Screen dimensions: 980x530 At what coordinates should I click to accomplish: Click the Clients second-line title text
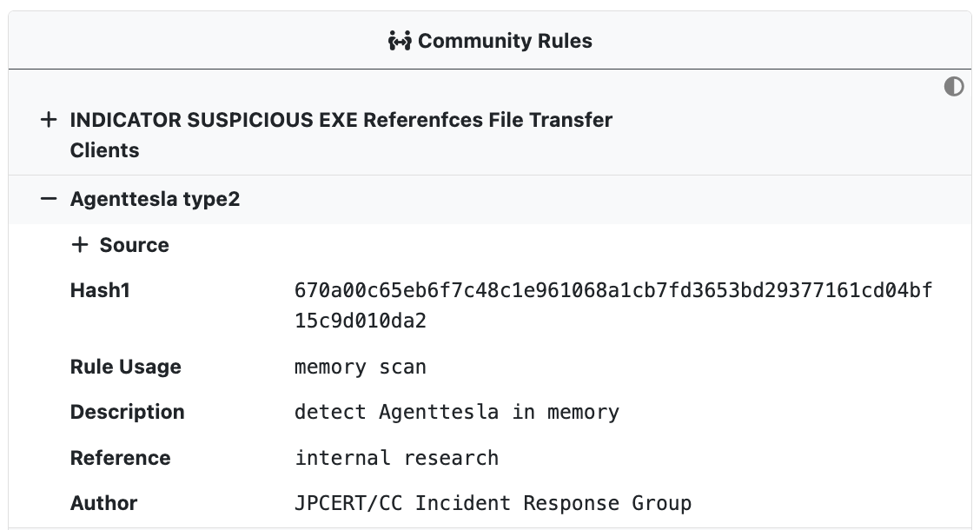(104, 150)
